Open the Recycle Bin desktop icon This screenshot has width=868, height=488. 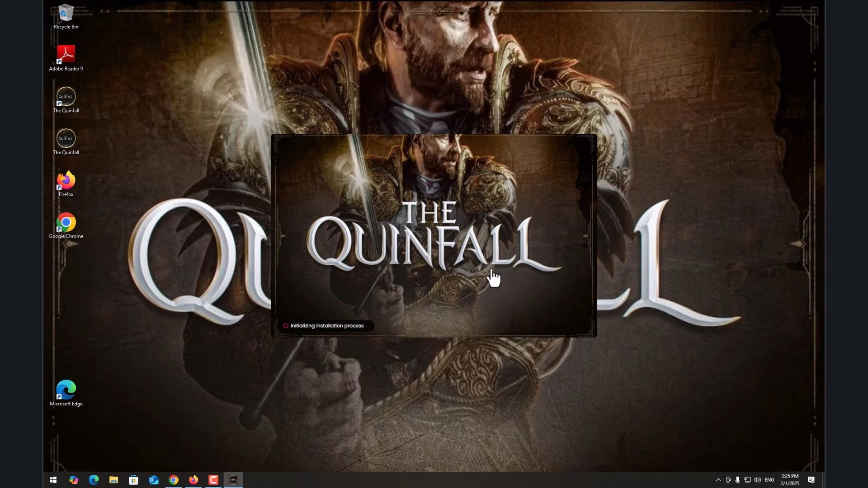click(66, 17)
